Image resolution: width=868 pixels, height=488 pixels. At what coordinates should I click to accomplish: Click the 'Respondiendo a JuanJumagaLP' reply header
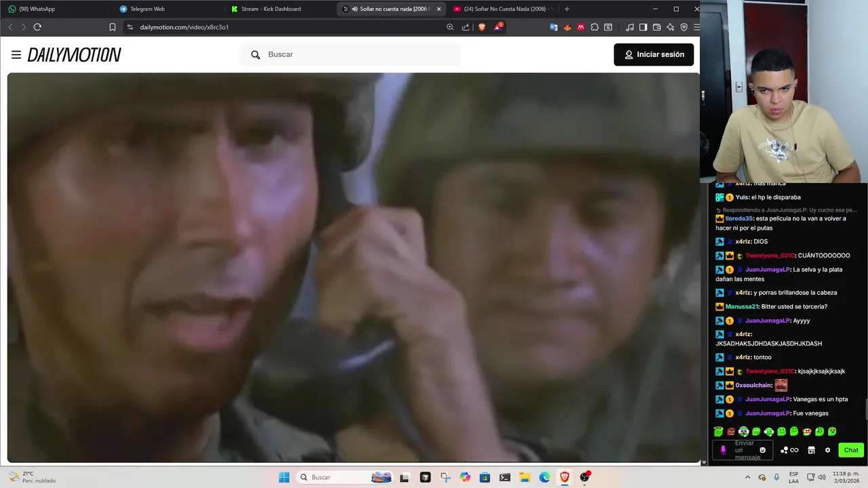click(787, 210)
